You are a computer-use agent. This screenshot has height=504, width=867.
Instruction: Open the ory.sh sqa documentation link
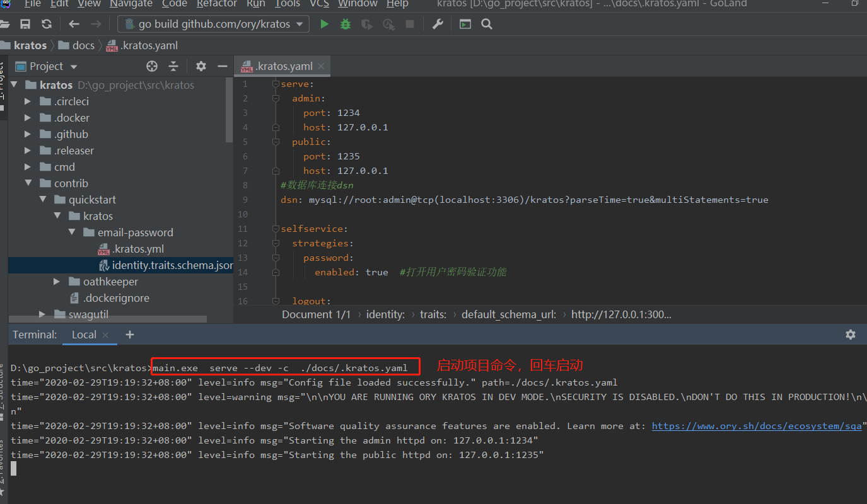(x=757, y=426)
